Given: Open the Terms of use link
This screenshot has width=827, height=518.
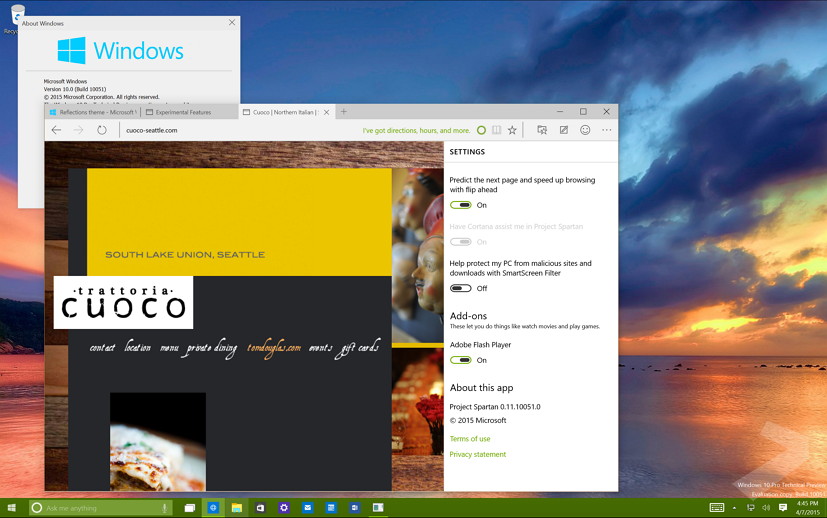Looking at the screenshot, I should (470, 439).
